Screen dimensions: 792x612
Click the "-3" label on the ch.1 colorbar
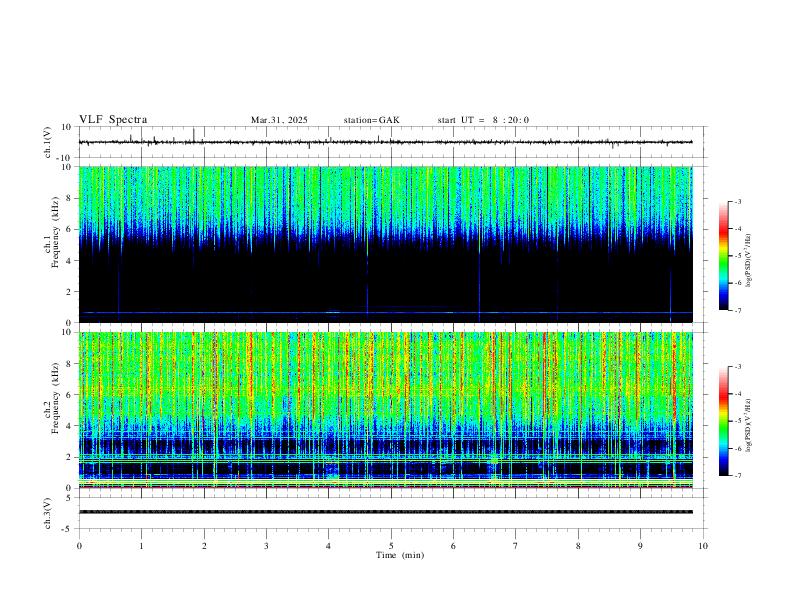(x=738, y=201)
